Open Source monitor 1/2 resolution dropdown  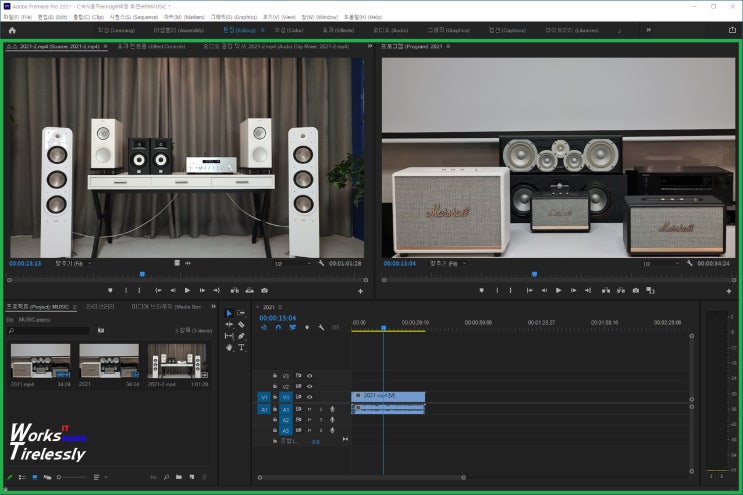[293, 263]
